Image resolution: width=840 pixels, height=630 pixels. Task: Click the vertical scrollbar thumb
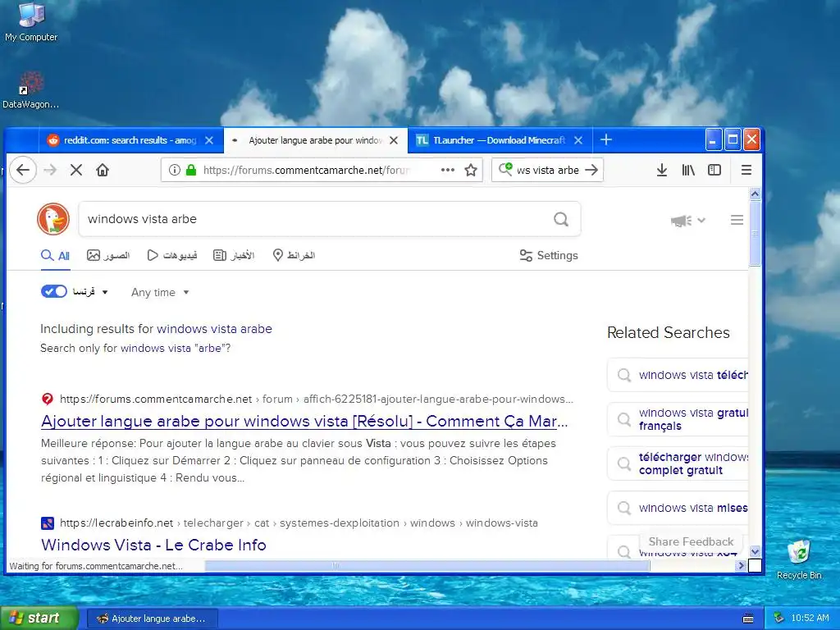coord(755,234)
